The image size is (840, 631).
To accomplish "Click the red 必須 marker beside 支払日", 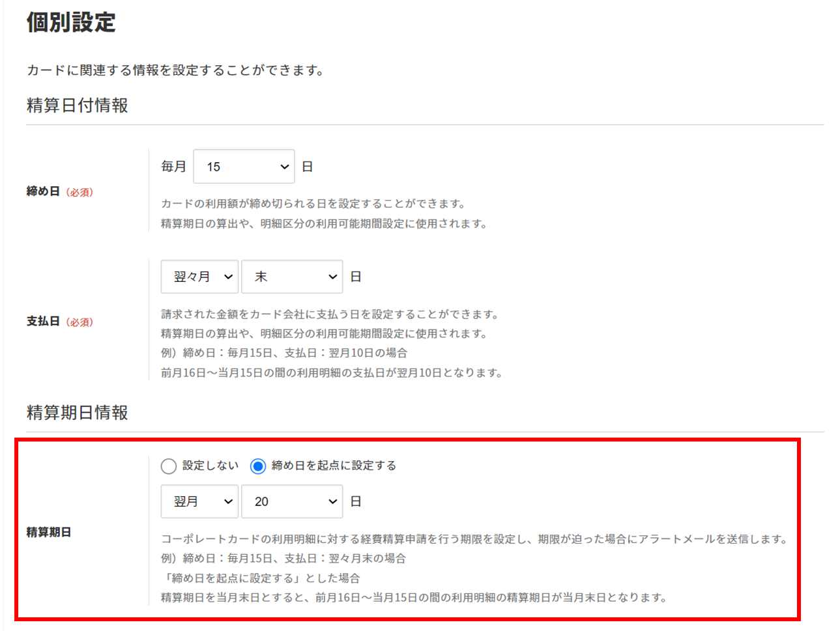I will click(80, 322).
